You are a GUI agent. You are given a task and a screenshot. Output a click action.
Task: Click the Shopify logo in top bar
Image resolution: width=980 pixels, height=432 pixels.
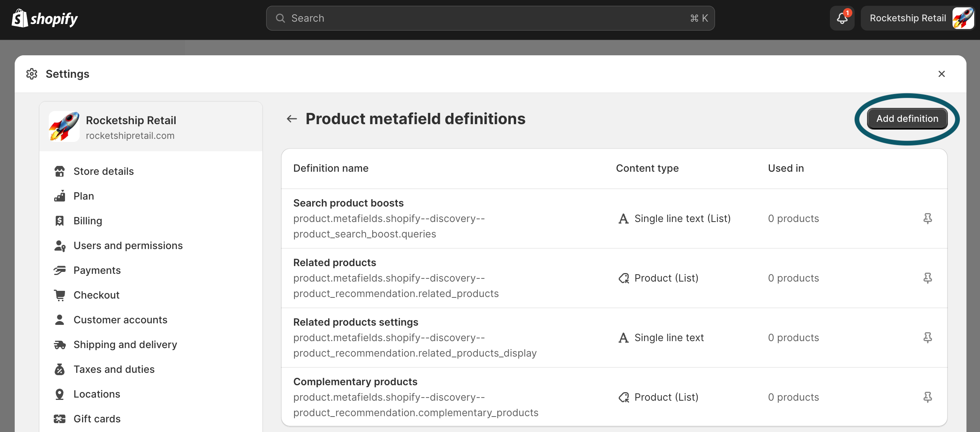pos(44,18)
